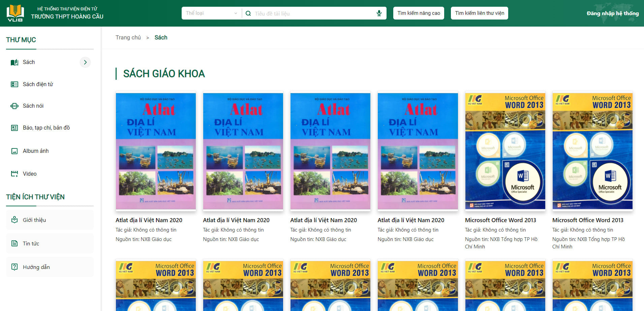Click the Sách nói audio icon
The image size is (644, 311).
coord(14,106)
